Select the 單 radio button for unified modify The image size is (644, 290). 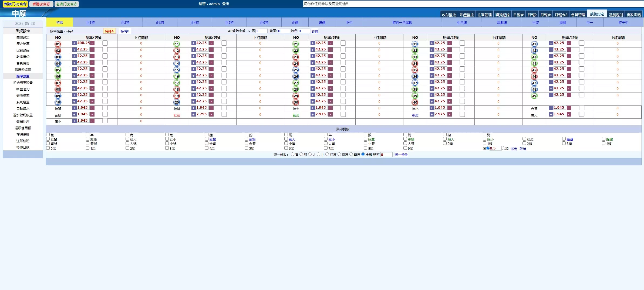(x=292, y=154)
